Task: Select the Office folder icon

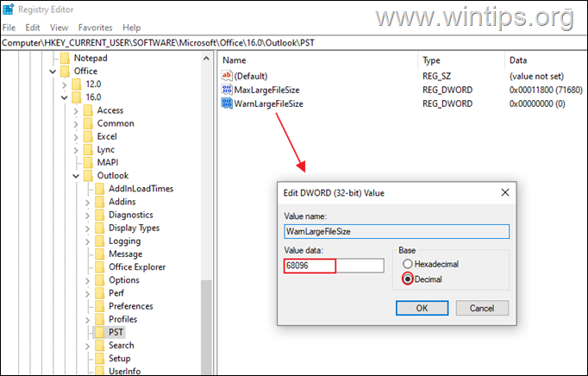Action: [66, 72]
